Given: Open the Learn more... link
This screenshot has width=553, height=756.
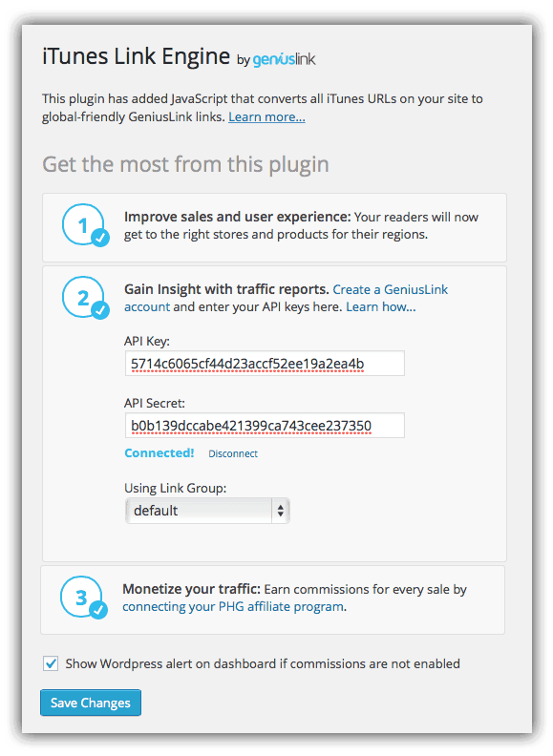Looking at the screenshot, I should point(266,116).
